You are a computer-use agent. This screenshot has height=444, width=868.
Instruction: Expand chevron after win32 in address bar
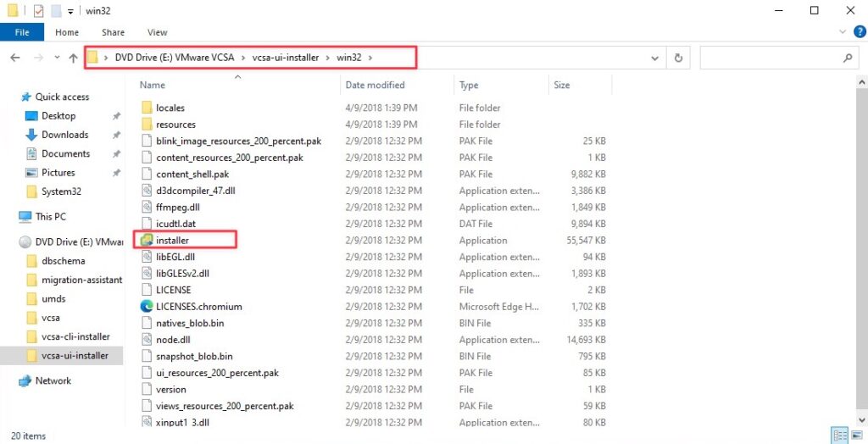tap(370, 58)
